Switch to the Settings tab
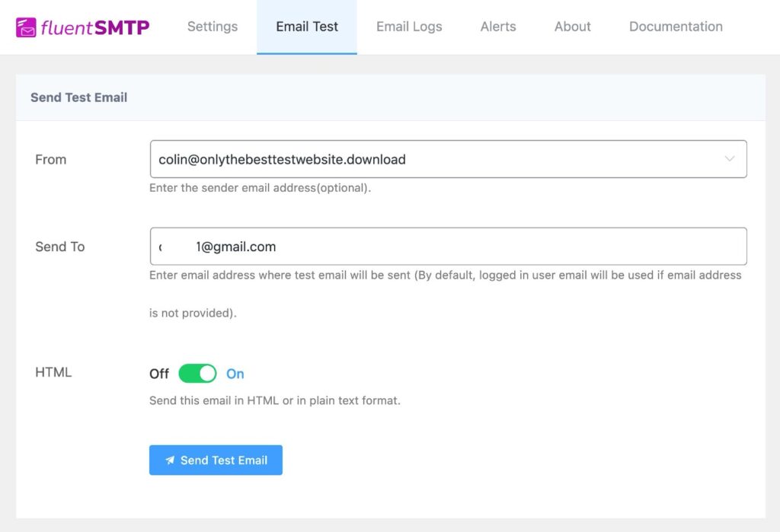The height and width of the screenshot is (532, 780). tap(212, 27)
